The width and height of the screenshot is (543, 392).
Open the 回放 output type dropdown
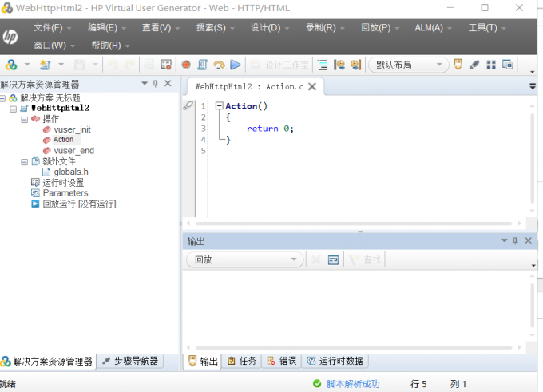click(x=245, y=259)
